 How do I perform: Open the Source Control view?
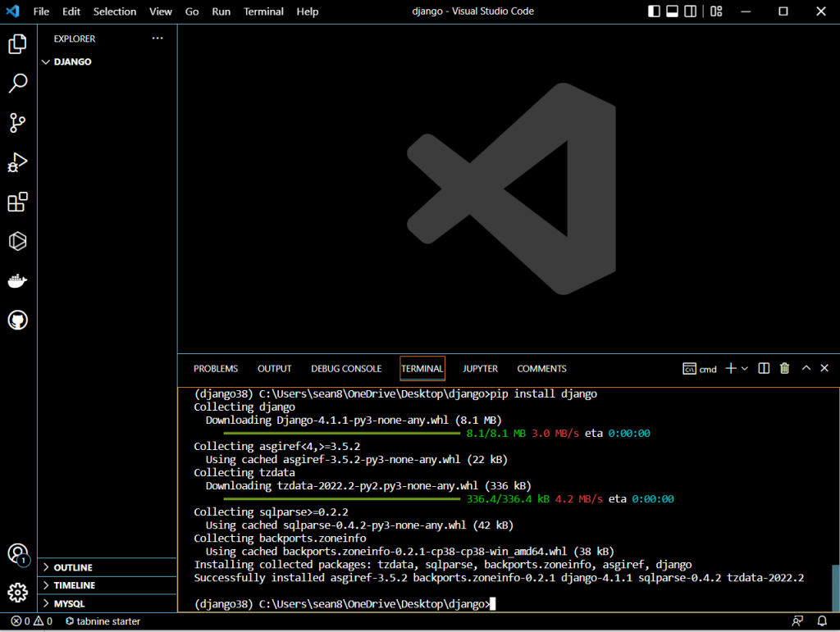click(18, 123)
